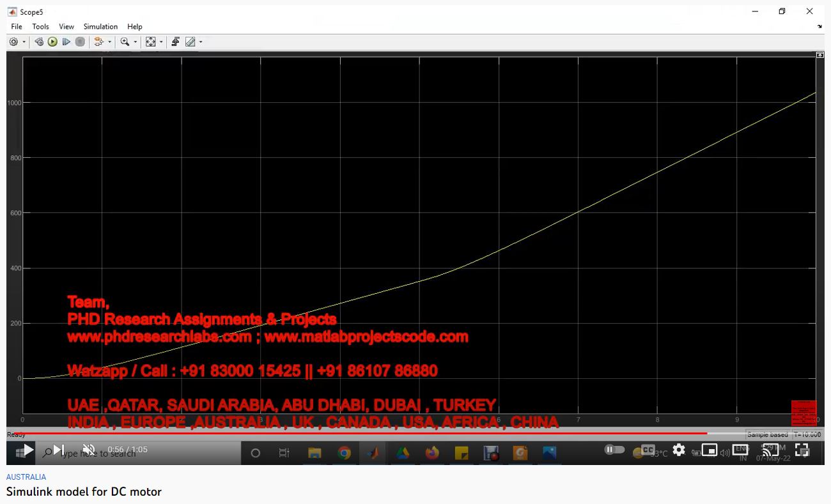Viewport: 831px width, 504px height.
Task: Expand the dropdown beside the signal selector icon
Action: pos(109,42)
